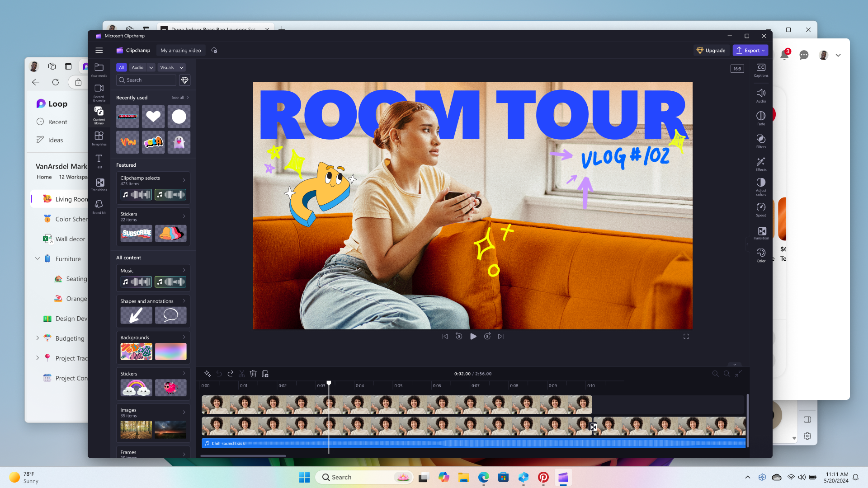Screen dimensions: 868x488
Task: Open the Export dropdown
Action: pos(750,51)
